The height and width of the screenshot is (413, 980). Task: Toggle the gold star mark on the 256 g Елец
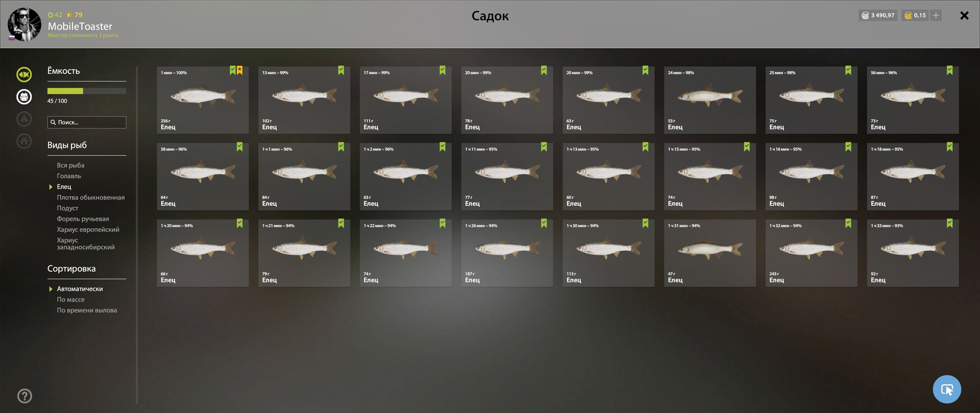pyautogui.click(x=240, y=70)
